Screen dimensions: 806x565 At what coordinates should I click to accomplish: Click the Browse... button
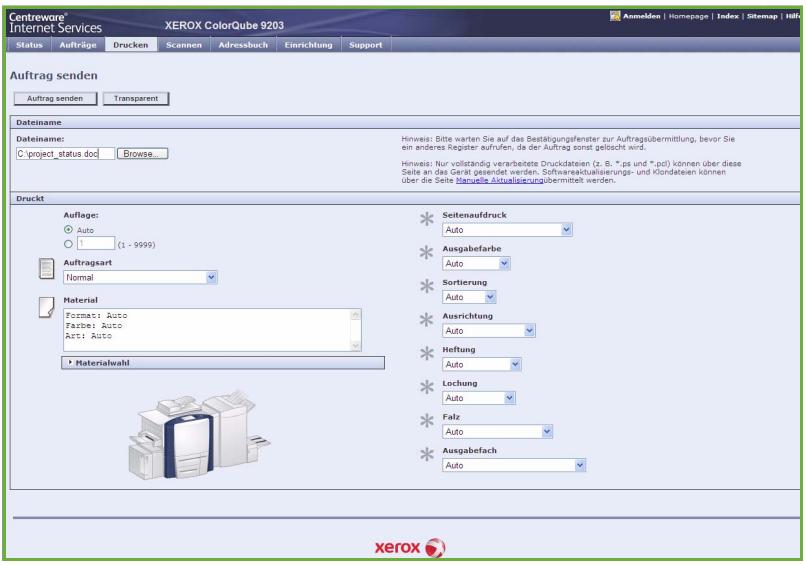142,154
